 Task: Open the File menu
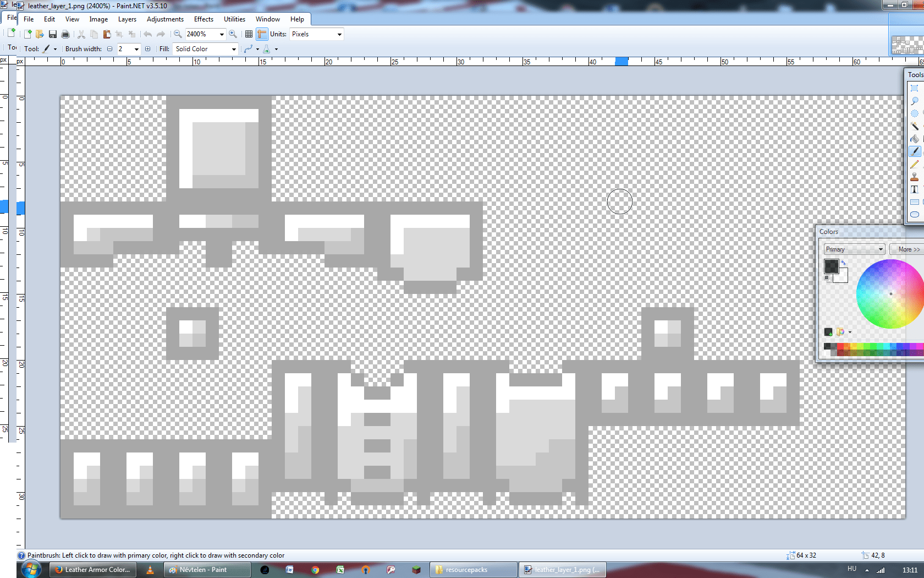(29, 19)
